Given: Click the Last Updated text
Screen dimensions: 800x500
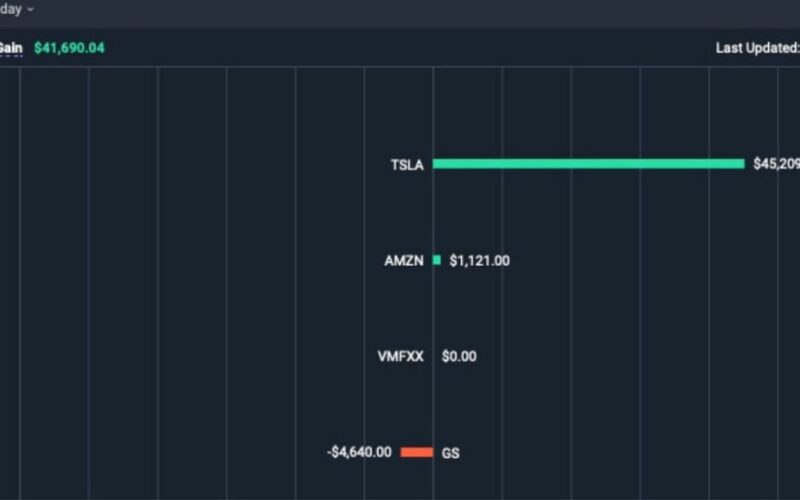Looking at the screenshot, I should click(x=758, y=48).
